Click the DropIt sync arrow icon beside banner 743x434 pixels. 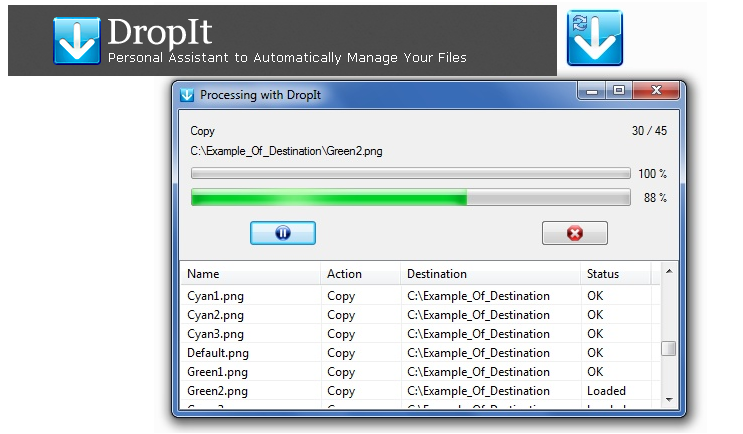pos(595,38)
